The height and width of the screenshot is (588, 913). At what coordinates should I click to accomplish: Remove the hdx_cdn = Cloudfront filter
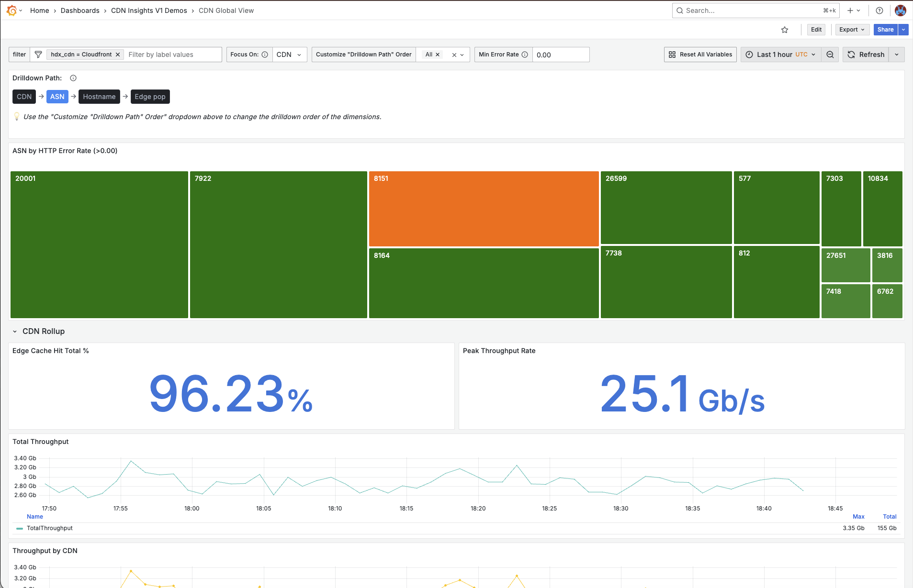tap(118, 55)
